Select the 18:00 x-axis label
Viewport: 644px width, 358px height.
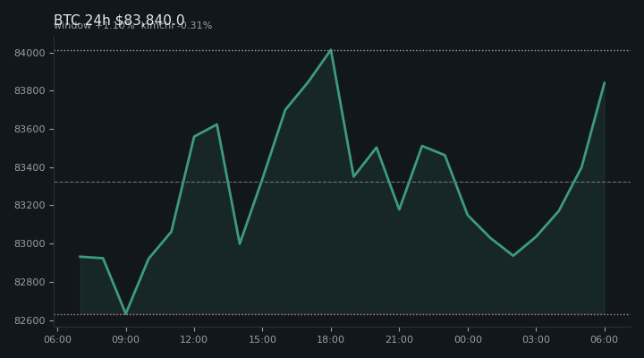click(x=331, y=339)
